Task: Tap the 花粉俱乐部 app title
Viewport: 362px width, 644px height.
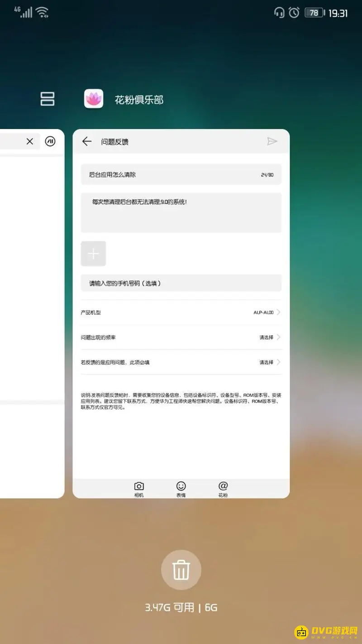Action: pyautogui.click(x=139, y=100)
